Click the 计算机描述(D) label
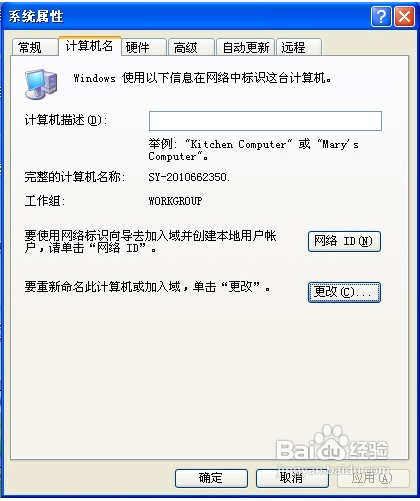 [66, 120]
